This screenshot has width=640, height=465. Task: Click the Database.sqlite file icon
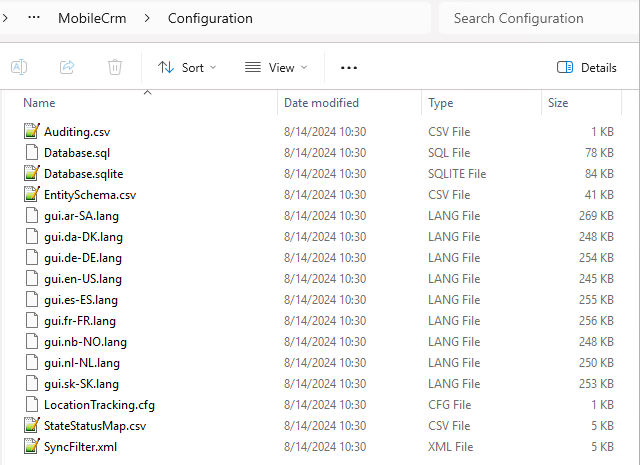(31, 174)
